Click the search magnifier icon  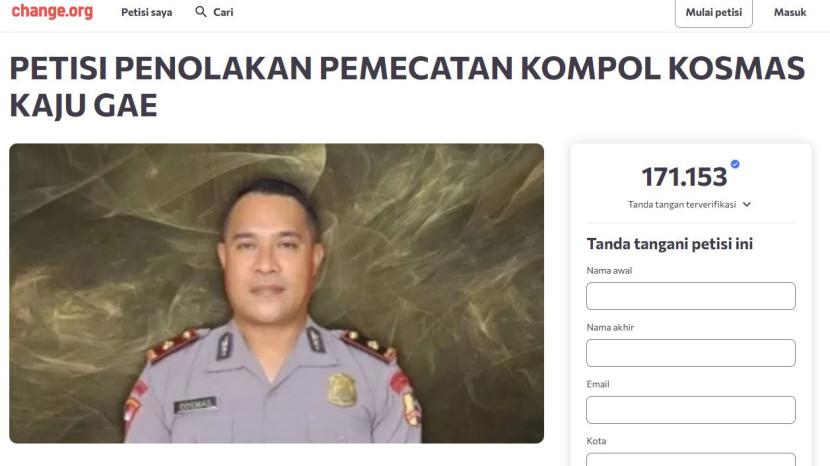201,12
